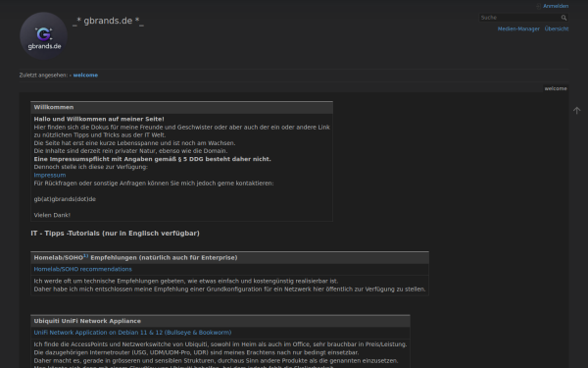Open Homelab/SOHO recommendations link
Screen dimensions: 588x368
coord(83,269)
